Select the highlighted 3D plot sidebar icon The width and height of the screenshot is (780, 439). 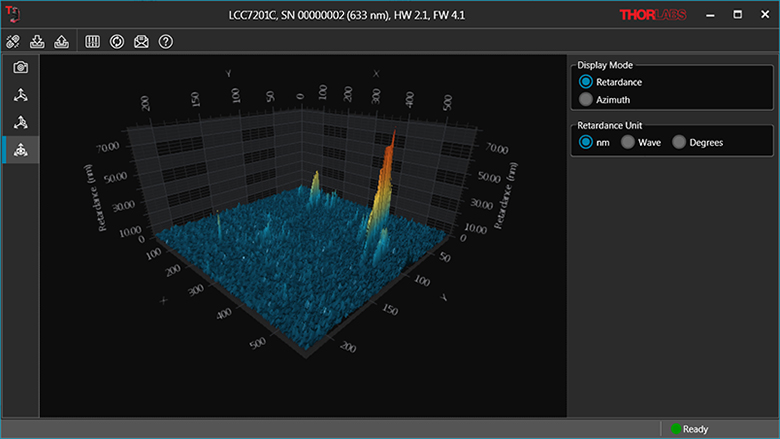(x=20, y=149)
